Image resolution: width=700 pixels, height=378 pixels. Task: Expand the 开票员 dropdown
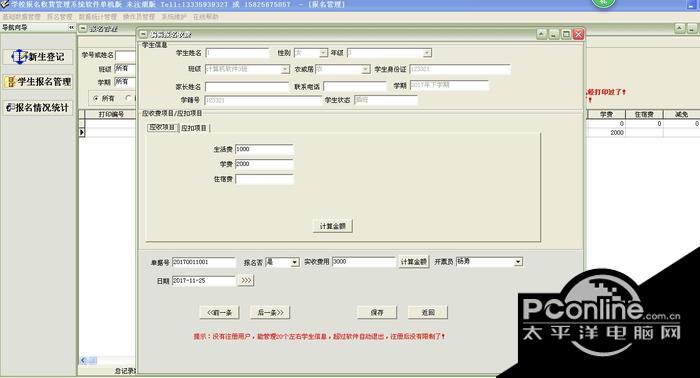518,262
